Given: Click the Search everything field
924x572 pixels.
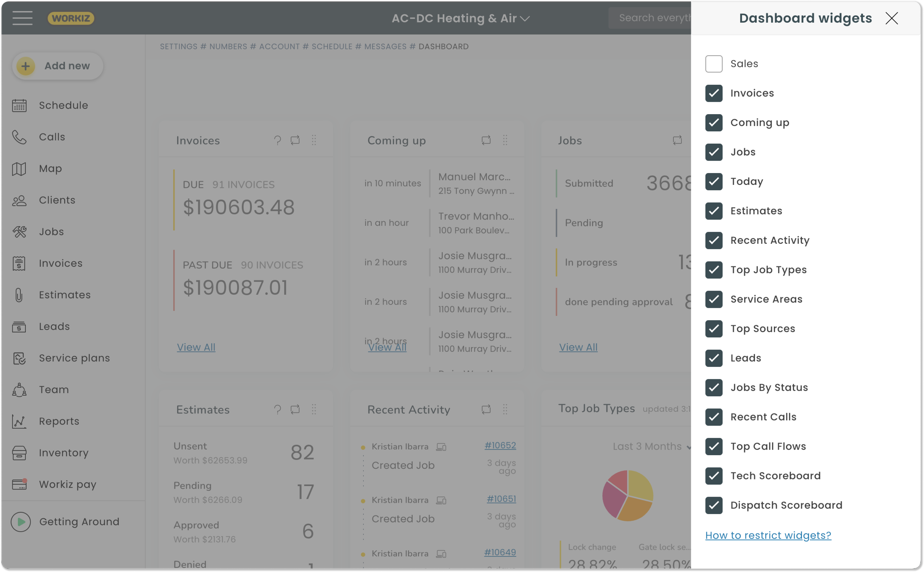Looking at the screenshot, I should point(649,18).
